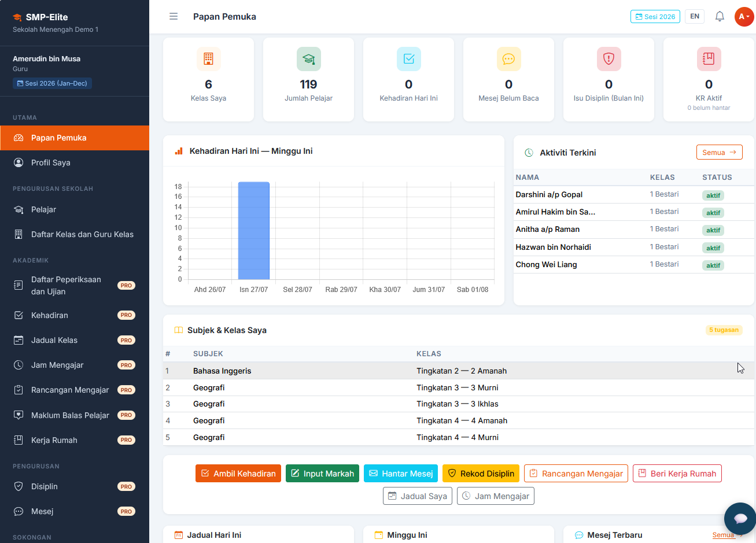Open the notifications bell icon
756x543 pixels.
pos(720,16)
